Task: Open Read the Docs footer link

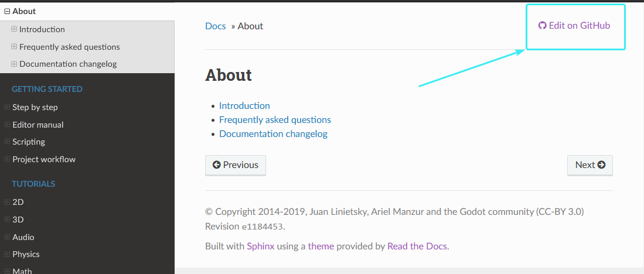Action: click(x=417, y=246)
